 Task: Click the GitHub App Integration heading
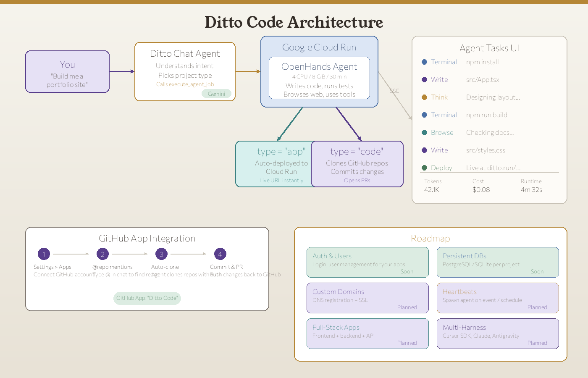point(147,239)
